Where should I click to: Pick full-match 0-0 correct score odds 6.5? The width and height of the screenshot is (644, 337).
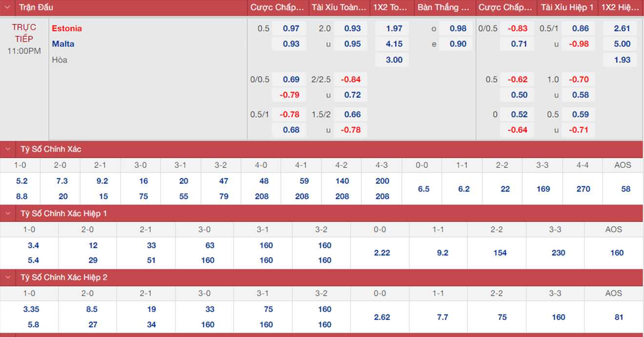click(423, 189)
